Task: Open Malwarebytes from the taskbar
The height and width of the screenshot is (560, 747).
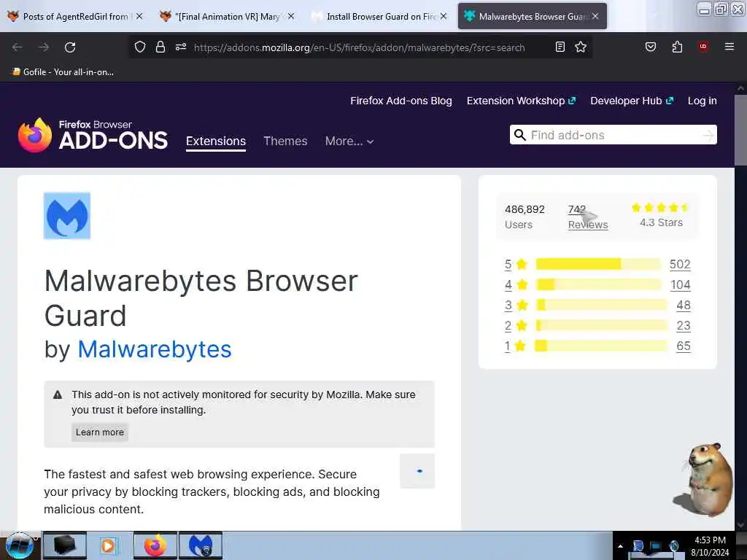Action: tap(201, 545)
